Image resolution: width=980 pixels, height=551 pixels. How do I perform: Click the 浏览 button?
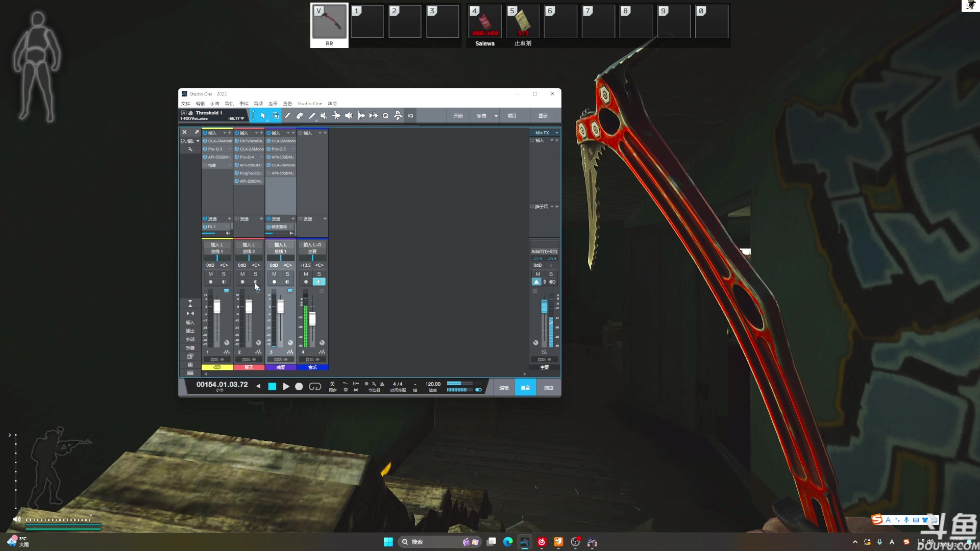[x=549, y=388]
